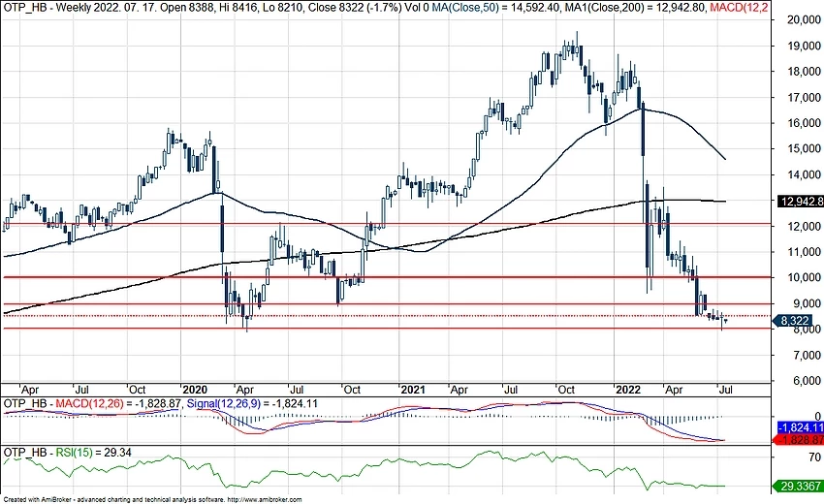Screen dimensions: 824x504
Task: Click the 20,000 price axis label
Action: 803,20
